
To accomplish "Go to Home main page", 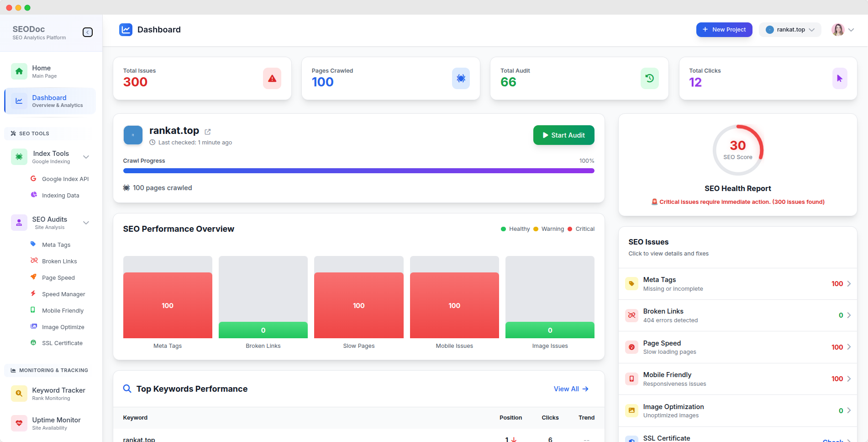I will pyautogui.click(x=50, y=71).
